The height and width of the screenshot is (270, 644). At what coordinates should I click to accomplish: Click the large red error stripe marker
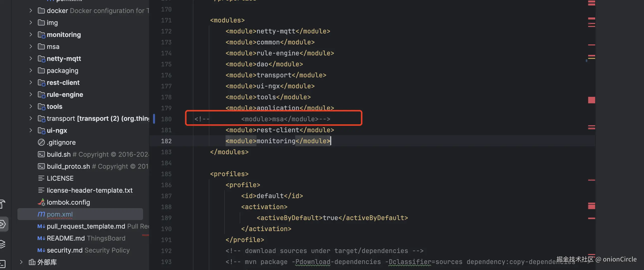[x=591, y=100]
